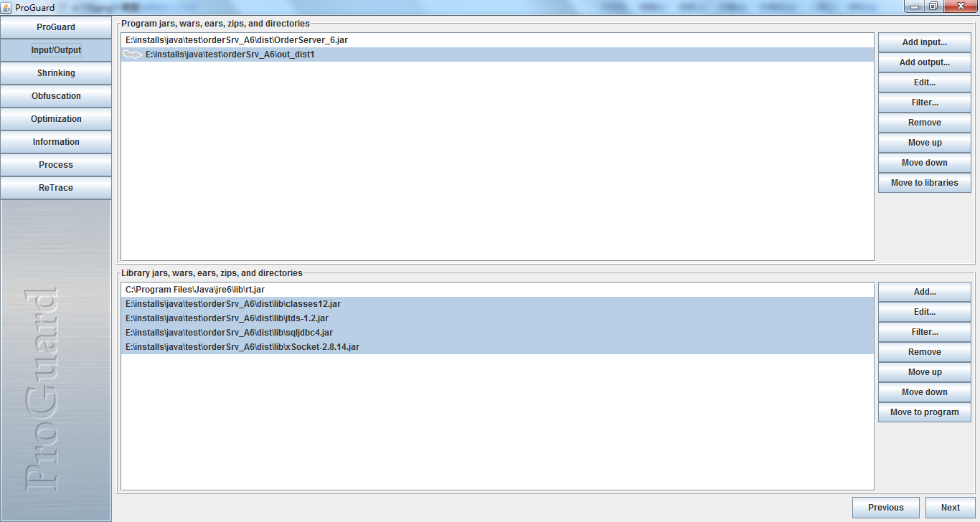Click the Add input... button
The width and height of the screenshot is (980, 522).
click(924, 42)
